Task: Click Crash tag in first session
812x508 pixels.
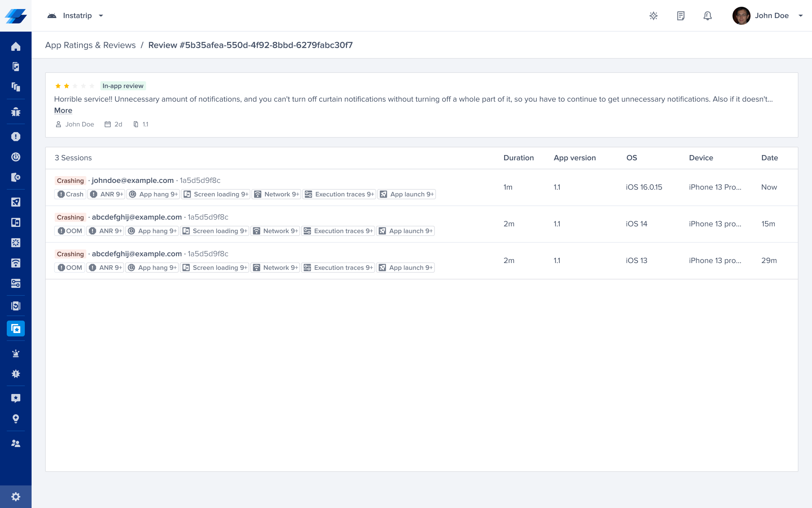Action: (70, 195)
